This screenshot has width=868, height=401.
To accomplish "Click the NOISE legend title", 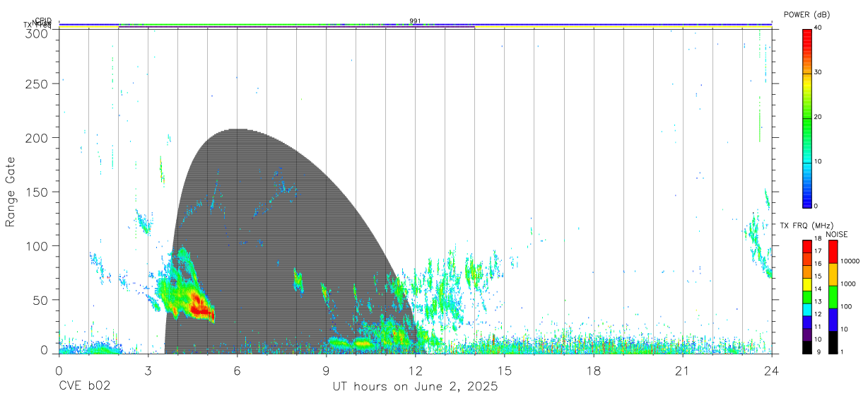I will click(x=836, y=233).
